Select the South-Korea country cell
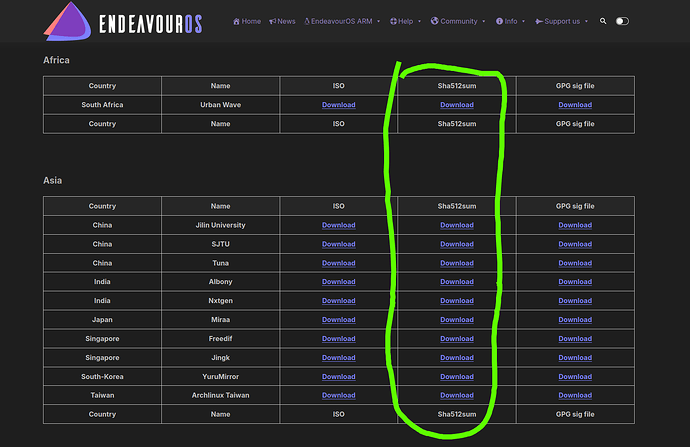This screenshot has width=690, height=447. (102, 376)
